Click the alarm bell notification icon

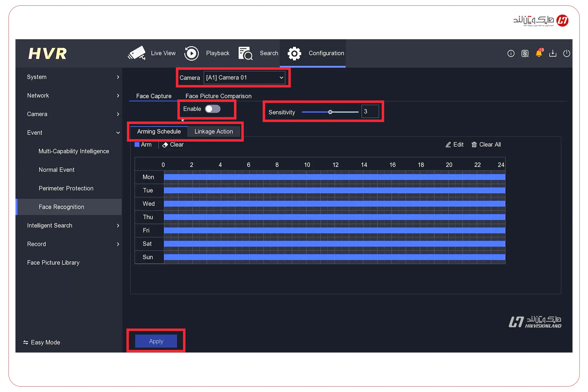pos(539,53)
